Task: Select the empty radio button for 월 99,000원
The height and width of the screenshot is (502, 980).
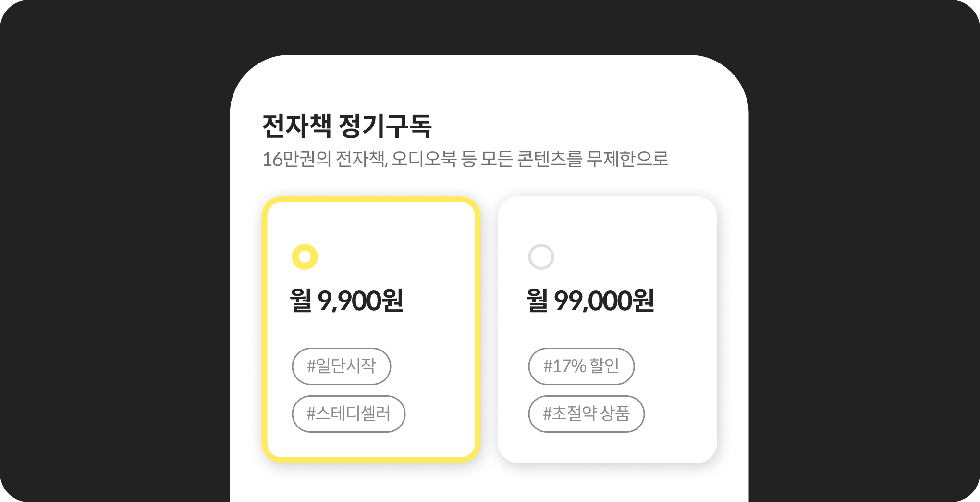Action: (x=541, y=257)
